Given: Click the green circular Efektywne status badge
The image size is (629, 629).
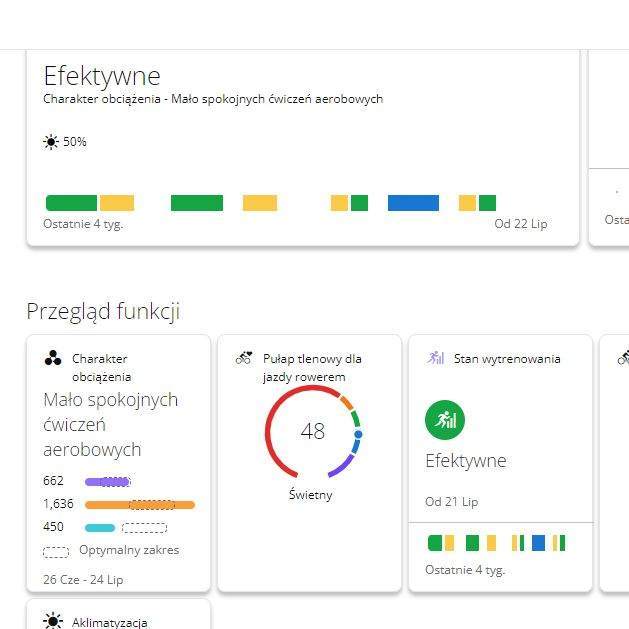Looking at the screenshot, I should [444, 420].
